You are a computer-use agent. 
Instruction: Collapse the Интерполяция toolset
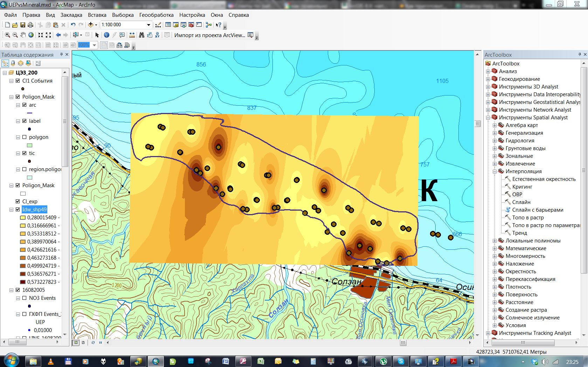click(494, 171)
